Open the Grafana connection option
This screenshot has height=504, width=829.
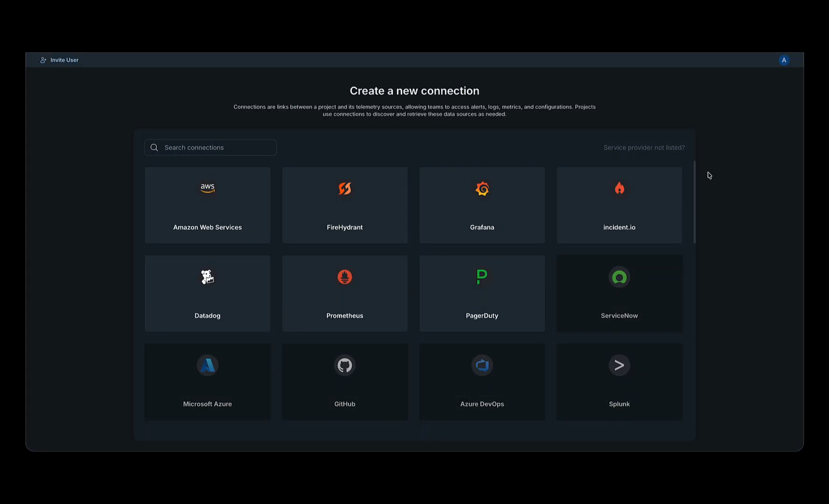pos(482,205)
